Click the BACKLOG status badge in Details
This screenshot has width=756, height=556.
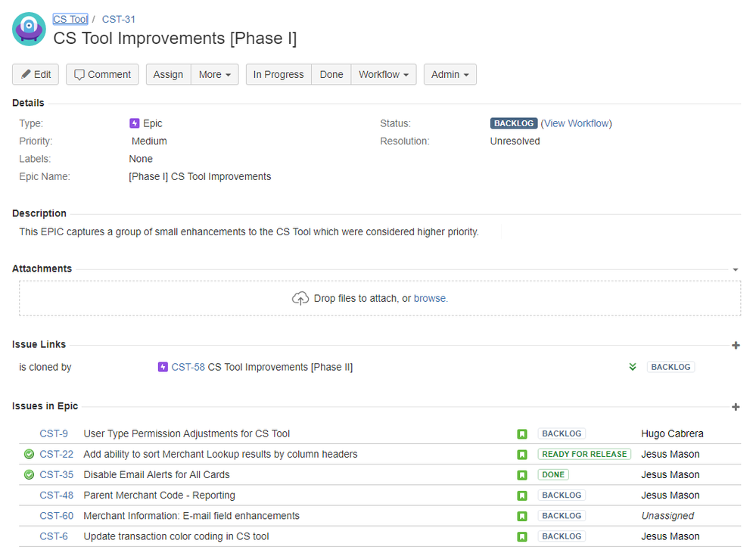point(514,123)
